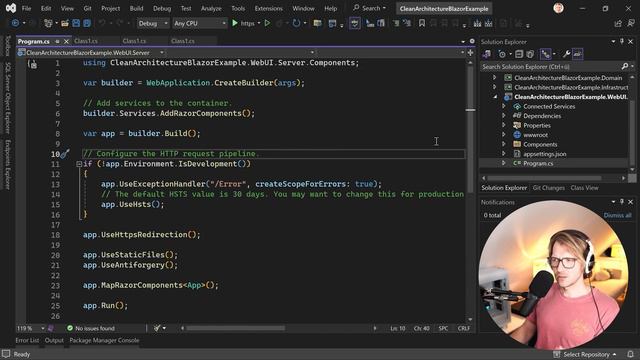This screenshot has width=640, height=360.
Task: Collapse the CleanArchitectureBlazorExample.WebUI project node
Action: (x=495, y=97)
